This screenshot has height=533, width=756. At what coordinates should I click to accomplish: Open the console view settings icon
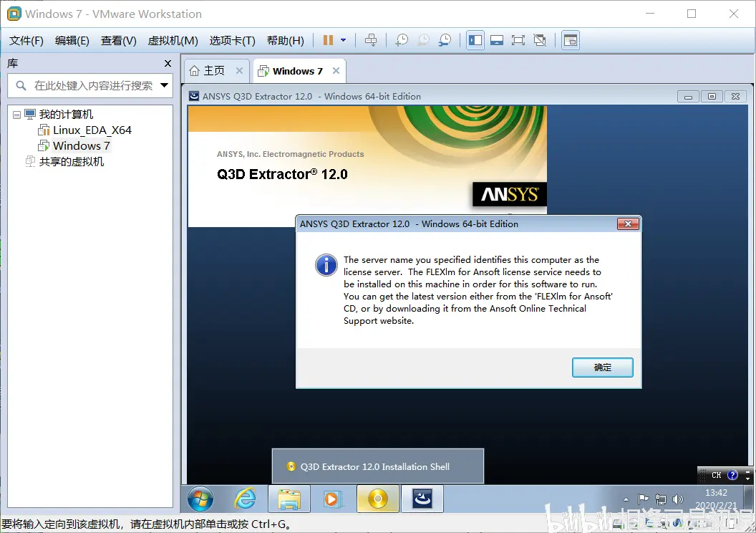point(571,41)
